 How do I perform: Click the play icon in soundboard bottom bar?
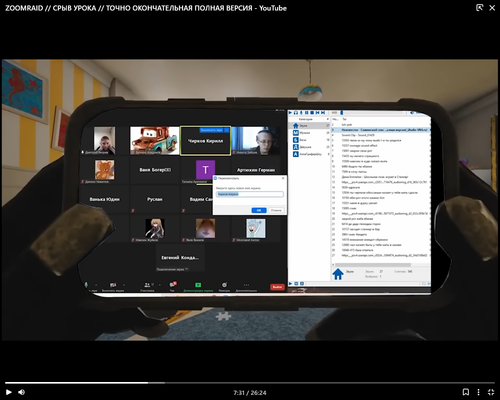[x=290, y=284]
